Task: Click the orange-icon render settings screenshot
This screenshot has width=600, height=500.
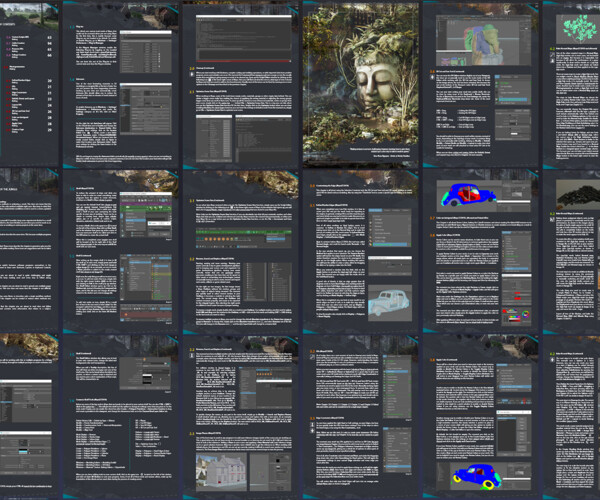Action: click(x=265, y=389)
